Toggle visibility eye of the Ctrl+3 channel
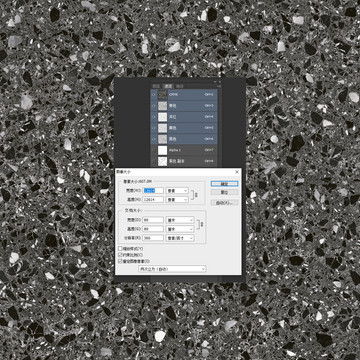This screenshot has height=360, width=360. (x=154, y=106)
